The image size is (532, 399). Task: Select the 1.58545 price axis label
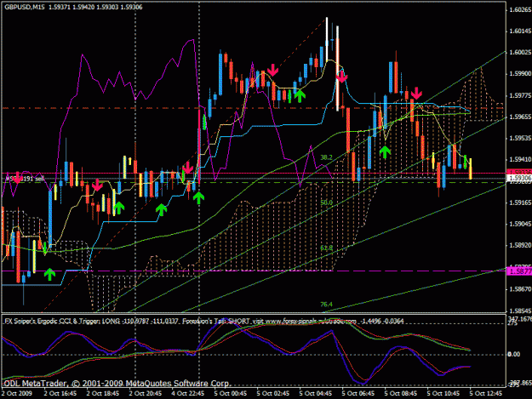point(520,311)
